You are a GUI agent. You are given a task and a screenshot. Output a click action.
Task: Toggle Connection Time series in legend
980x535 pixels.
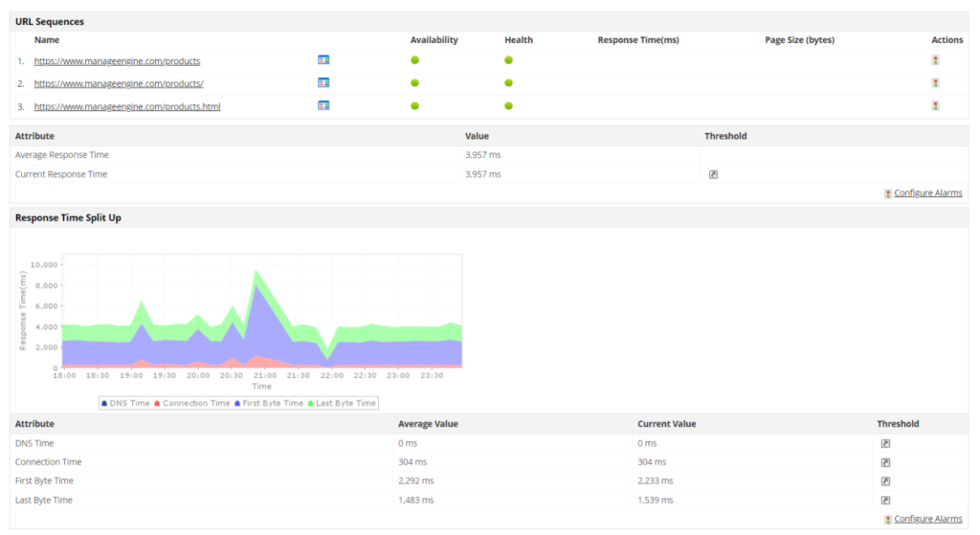191,403
